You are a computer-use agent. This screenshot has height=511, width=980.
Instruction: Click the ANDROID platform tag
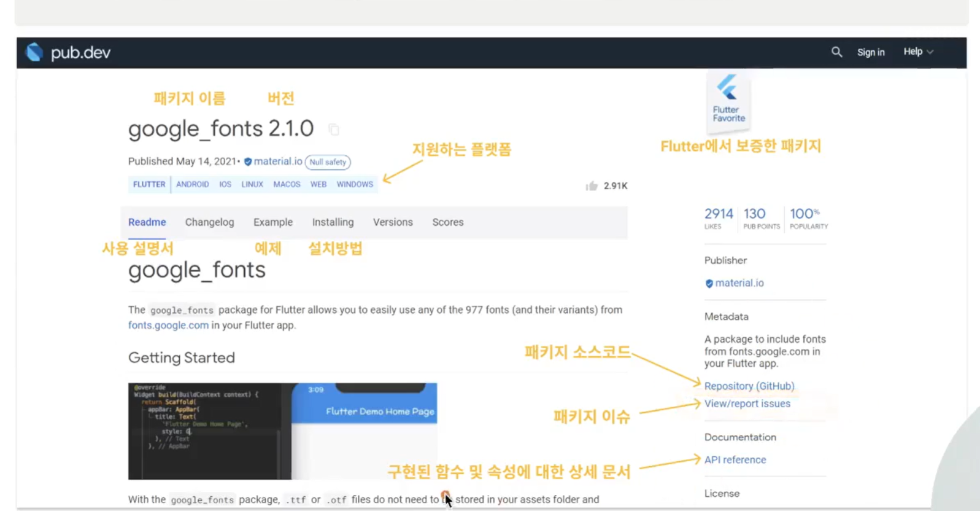[x=192, y=184]
